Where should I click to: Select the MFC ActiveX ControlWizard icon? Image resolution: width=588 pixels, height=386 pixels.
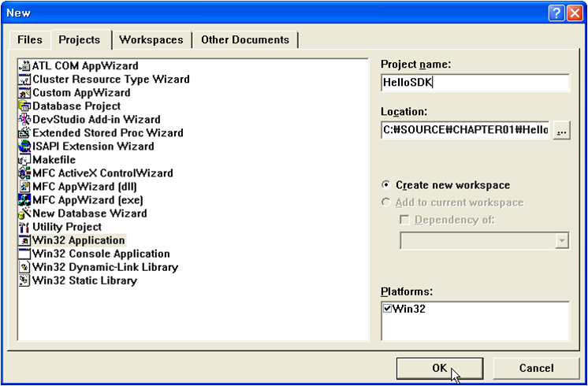pos(24,173)
